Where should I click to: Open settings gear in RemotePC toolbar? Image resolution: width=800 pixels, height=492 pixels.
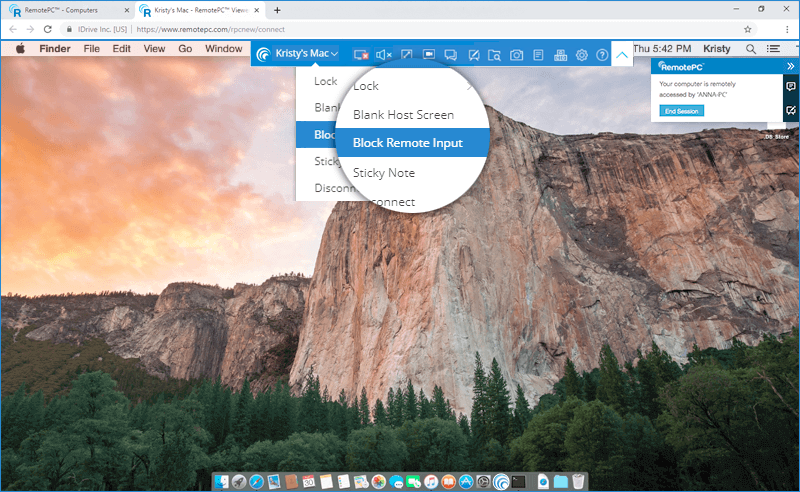(582, 55)
